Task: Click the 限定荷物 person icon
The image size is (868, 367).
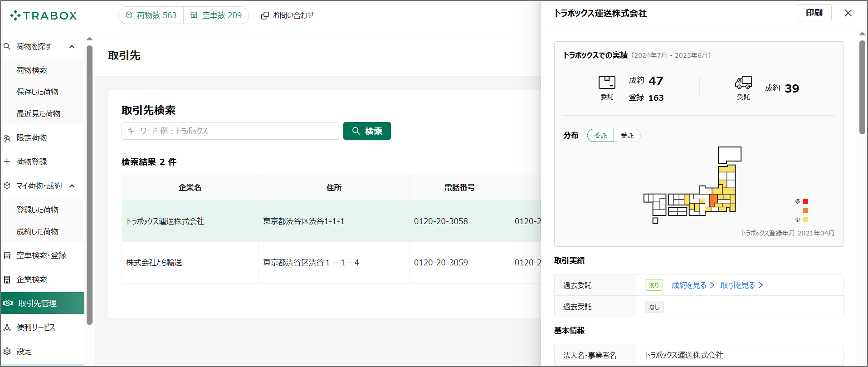Action: (x=7, y=138)
